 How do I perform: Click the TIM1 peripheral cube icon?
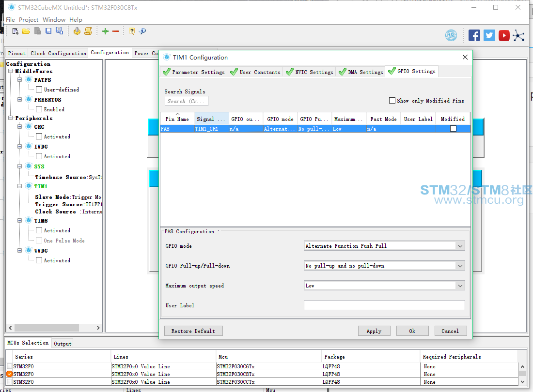(x=29, y=186)
